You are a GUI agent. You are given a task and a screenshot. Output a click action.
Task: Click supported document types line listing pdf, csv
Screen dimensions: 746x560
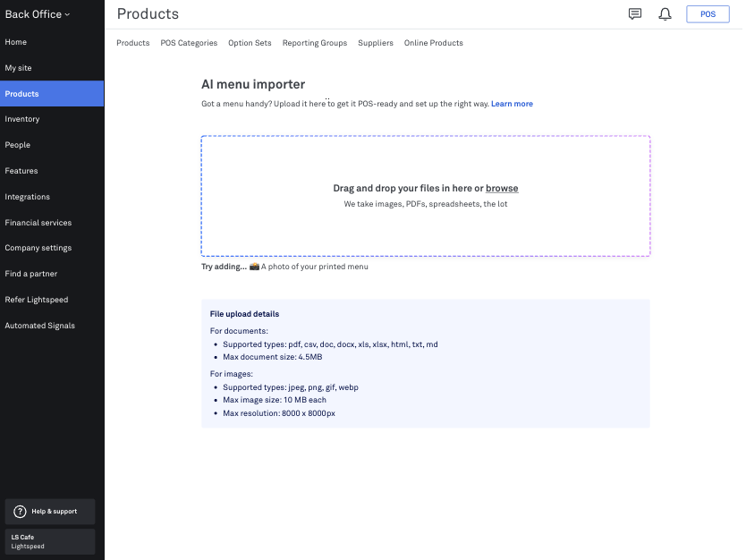click(330, 344)
